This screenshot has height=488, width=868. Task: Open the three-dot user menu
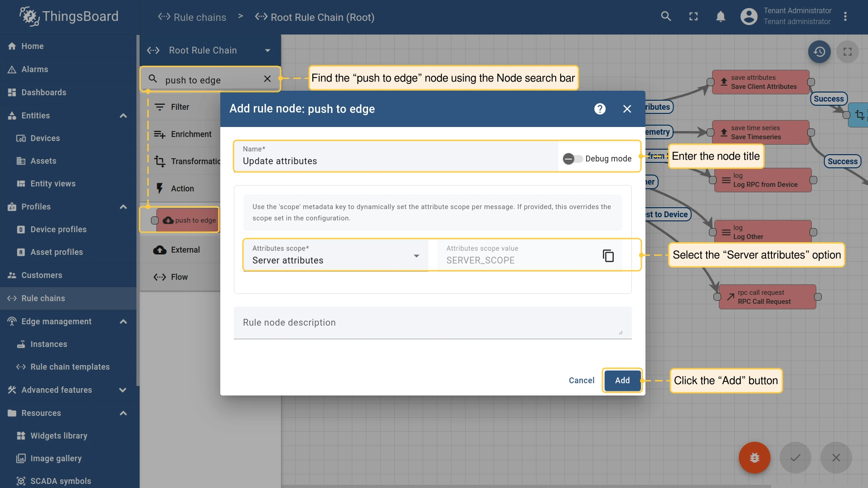845,17
